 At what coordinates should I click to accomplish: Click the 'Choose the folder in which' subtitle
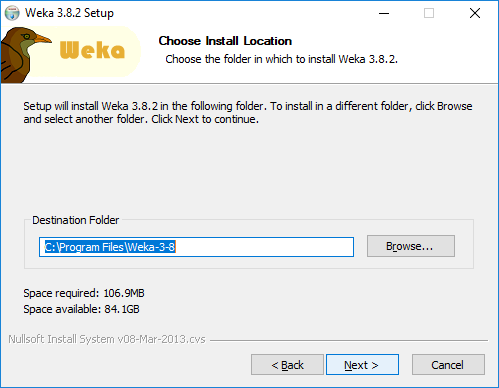[x=282, y=59]
